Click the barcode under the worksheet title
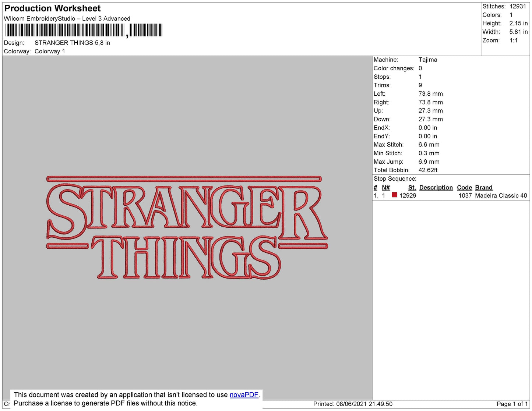This screenshot has width=532, height=411. (x=84, y=30)
